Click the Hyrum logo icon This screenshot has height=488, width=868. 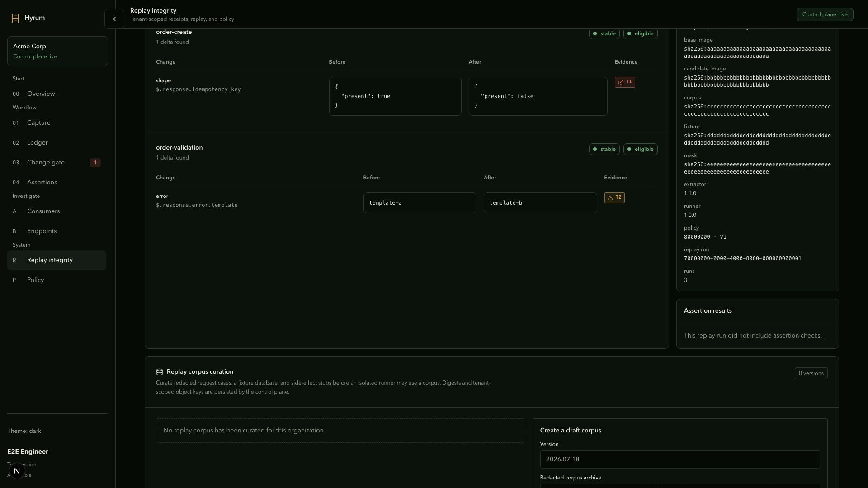pyautogui.click(x=15, y=18)
